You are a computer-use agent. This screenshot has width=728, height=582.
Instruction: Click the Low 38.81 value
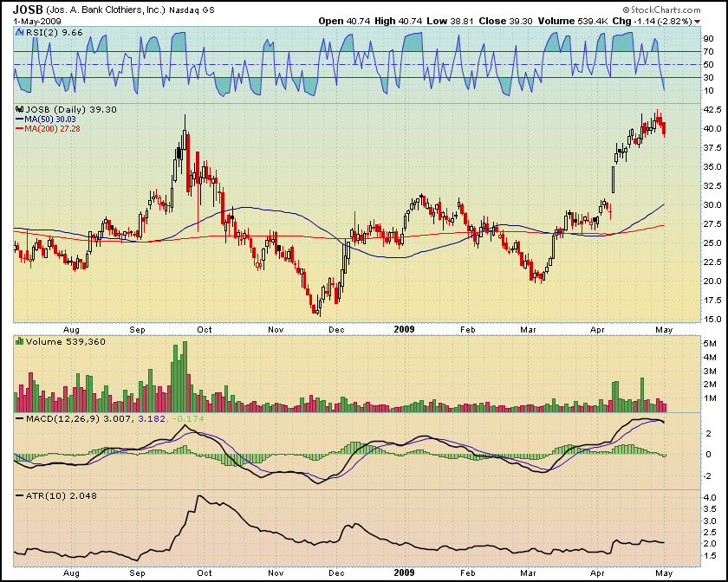click(451, 21)
